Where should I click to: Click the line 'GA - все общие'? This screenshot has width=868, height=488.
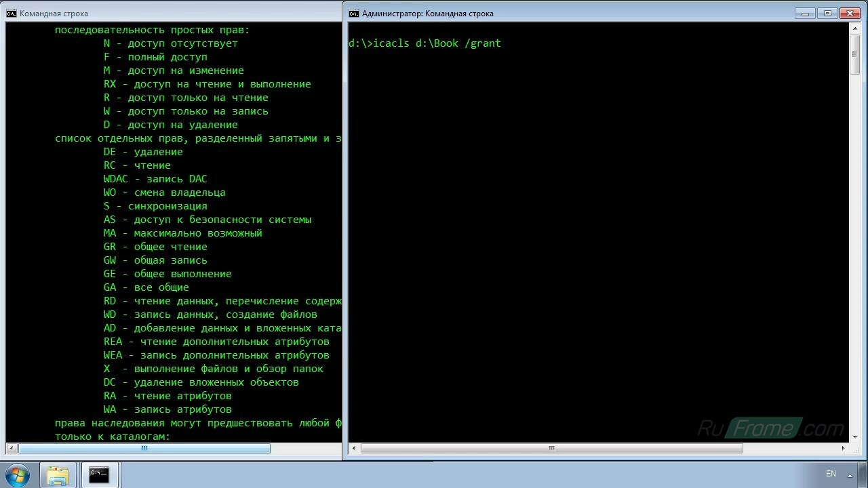point(146,287)
